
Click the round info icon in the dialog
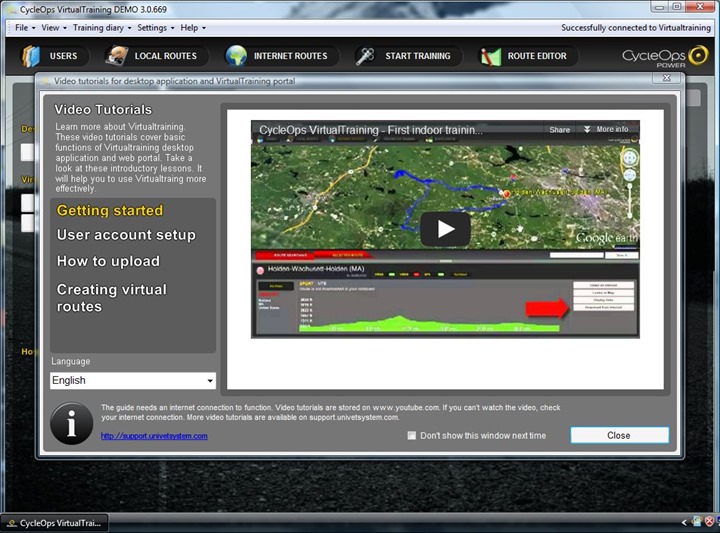pyautogui.click(x=72, y=423)
